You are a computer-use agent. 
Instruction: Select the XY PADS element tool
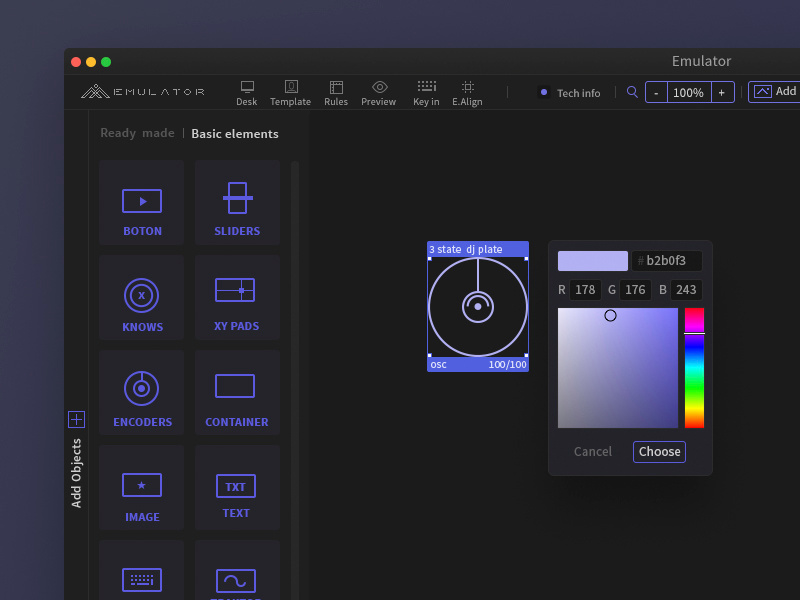[236, 298]
